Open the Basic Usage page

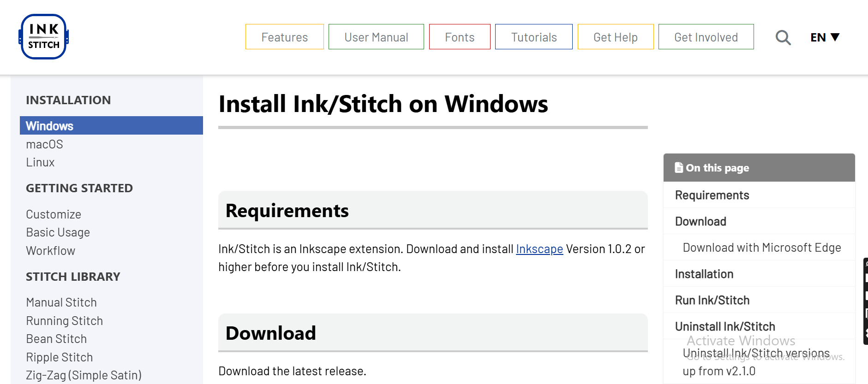point(58,232)
